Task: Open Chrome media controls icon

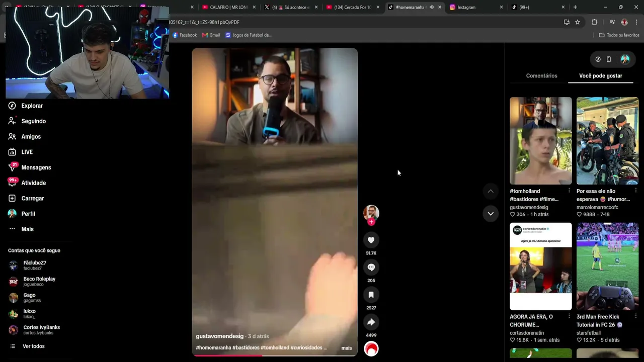Action: point(612,22)
